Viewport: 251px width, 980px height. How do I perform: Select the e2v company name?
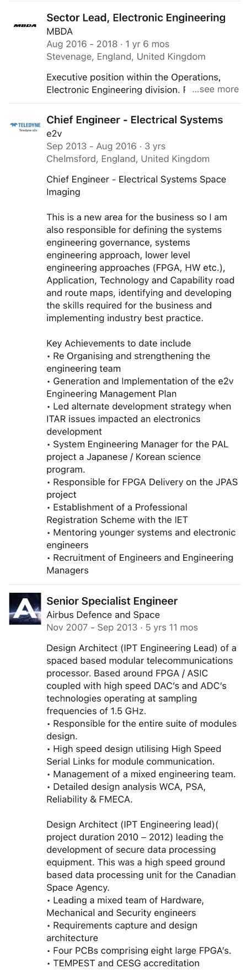tap(54, 134)
